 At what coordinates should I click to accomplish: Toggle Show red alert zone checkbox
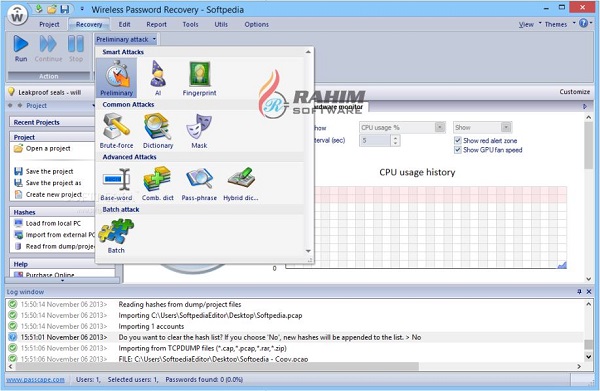click(458, 140)
